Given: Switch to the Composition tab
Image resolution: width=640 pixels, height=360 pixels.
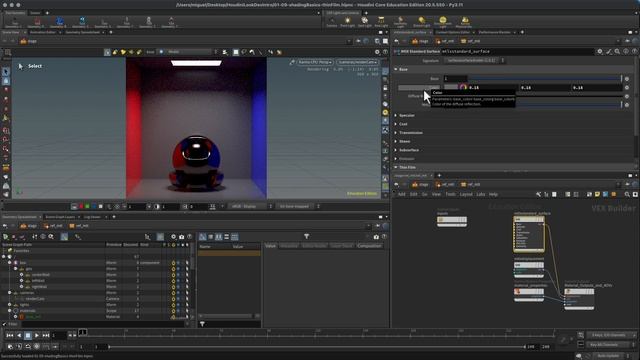Looking at the screenshot, I should pos(369,246).
